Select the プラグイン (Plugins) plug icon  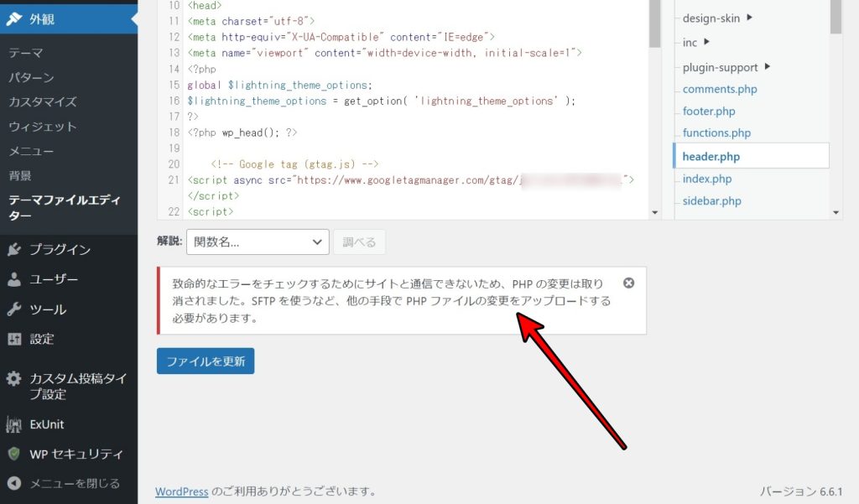coord(12,248)
